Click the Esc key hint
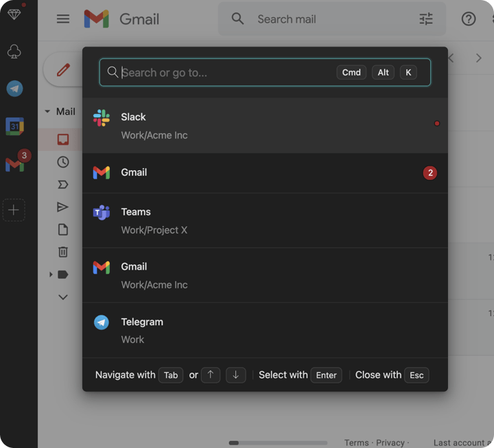The width and height of the screenshot is (494, 448). click(416, 375)
